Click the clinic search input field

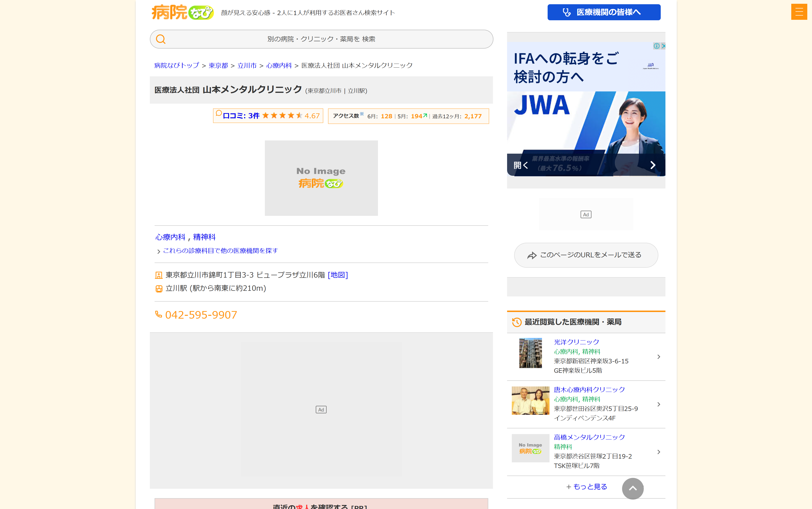coord(321,39)
